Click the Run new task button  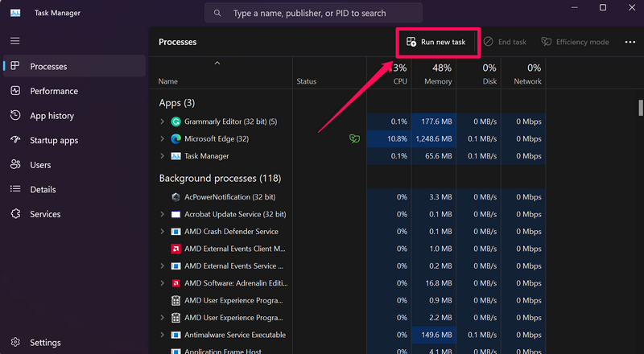436,42
